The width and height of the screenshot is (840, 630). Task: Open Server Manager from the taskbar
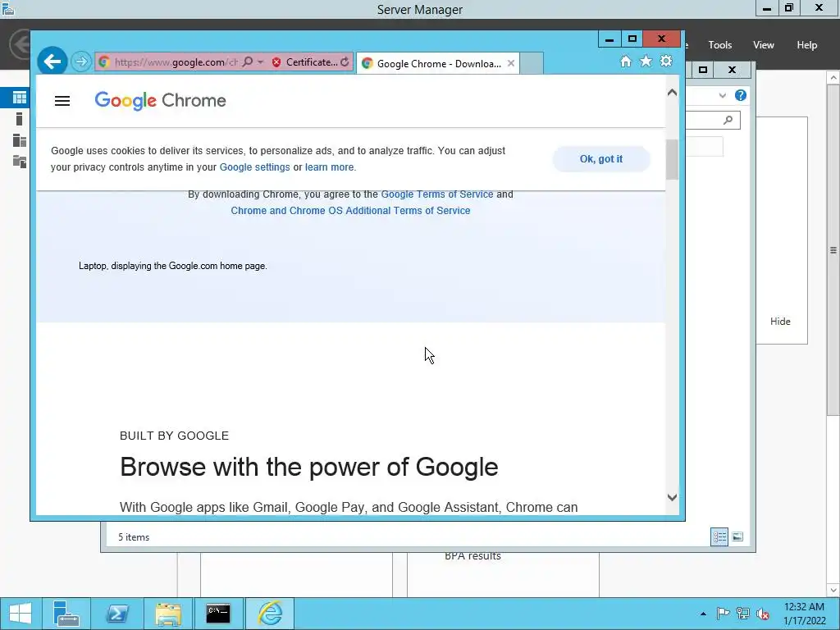point(66,614)
